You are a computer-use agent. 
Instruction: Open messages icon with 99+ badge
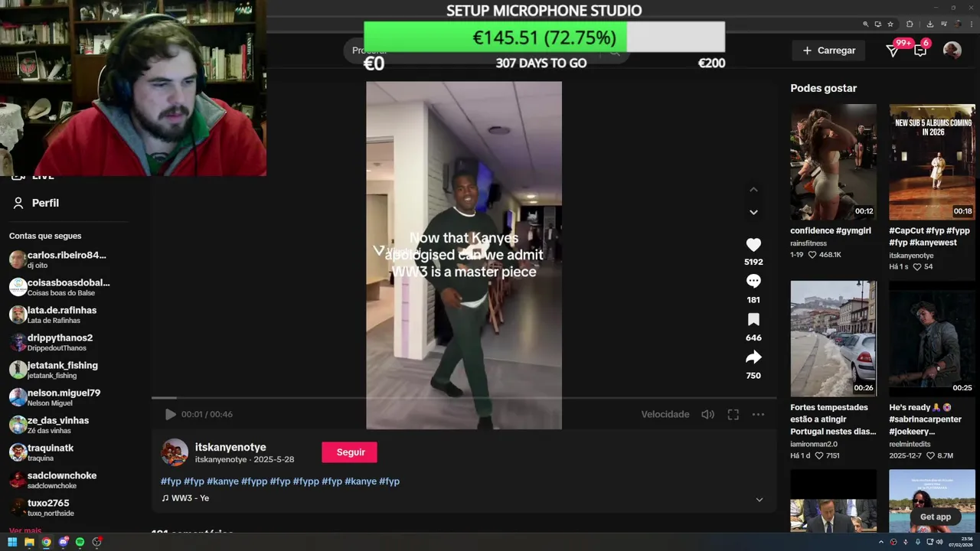tap(893, 51)
